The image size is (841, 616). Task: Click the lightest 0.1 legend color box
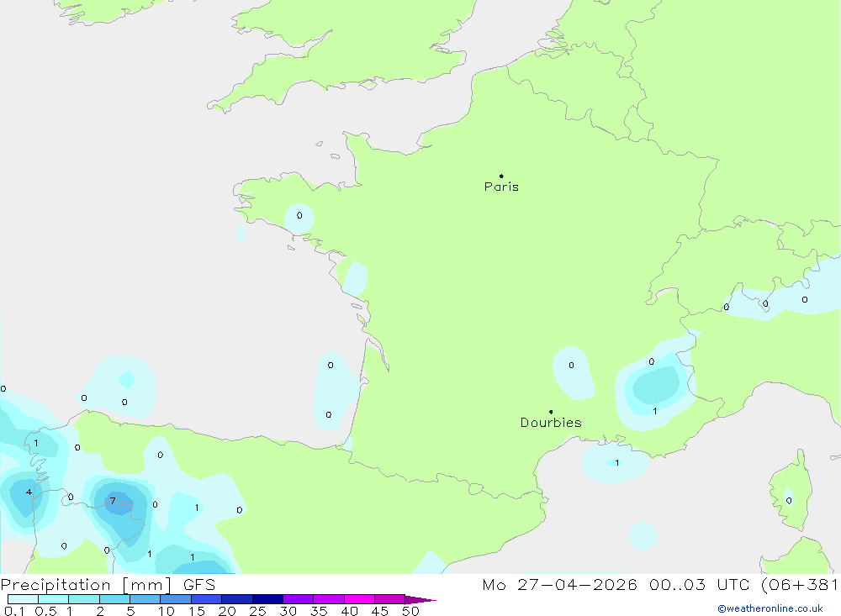[x=23, y=599]
